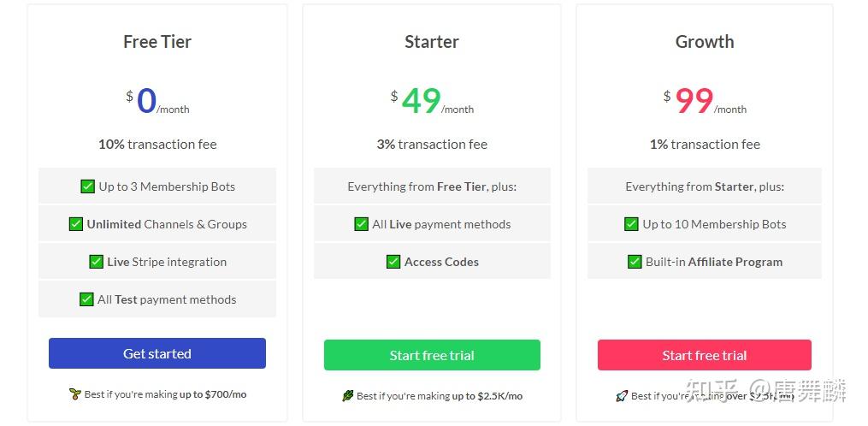The height and width of the screenshot is (426, 868).
Task: Click checkmark beside All Live payment methods
Action: [x=361, y=224]
